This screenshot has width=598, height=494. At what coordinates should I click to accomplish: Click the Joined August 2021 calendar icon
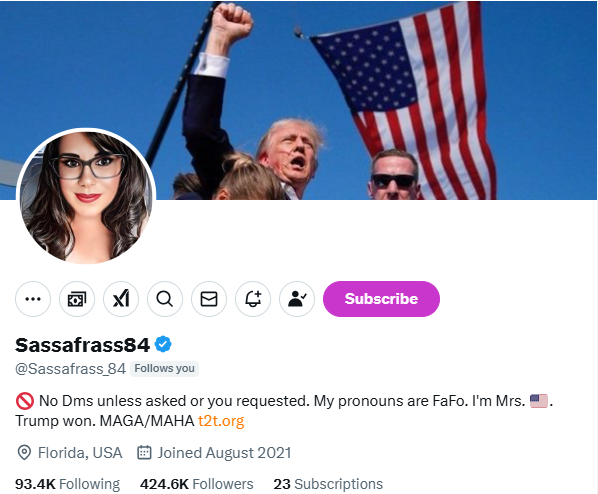click(144, 453)
